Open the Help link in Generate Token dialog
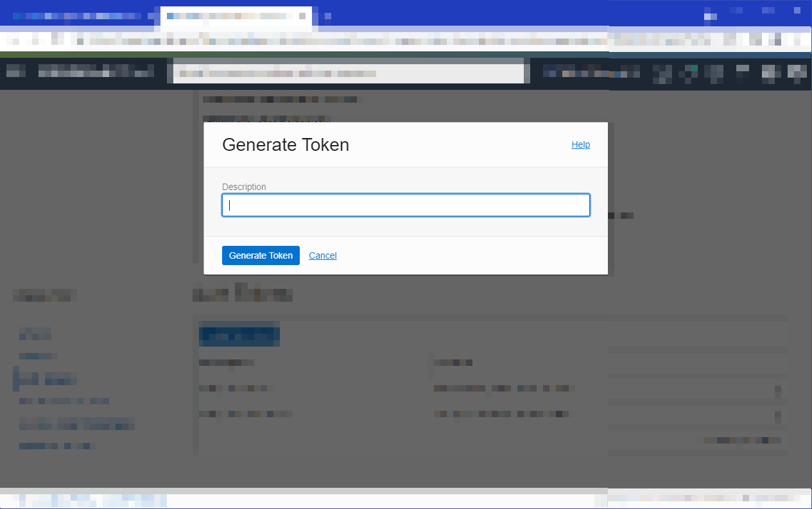The height and width of the screenshot is (509, 812). pos(580,144)
